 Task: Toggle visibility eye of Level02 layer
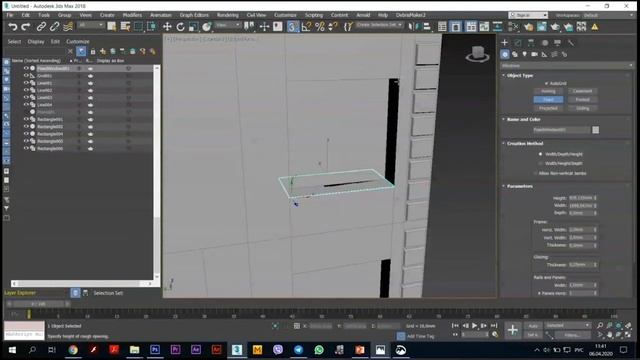tap(26, 90)
